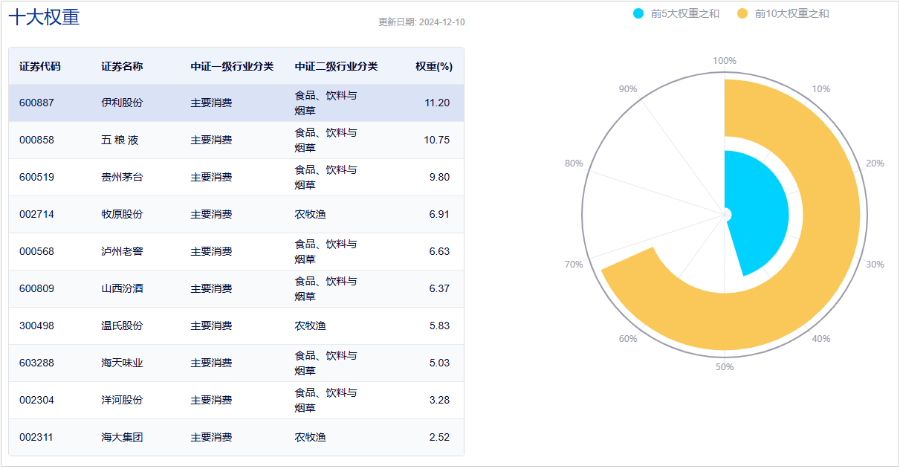Click weight value 3.28
The width and height of the screenshot is (899, 468).
(x=439, y=400)
